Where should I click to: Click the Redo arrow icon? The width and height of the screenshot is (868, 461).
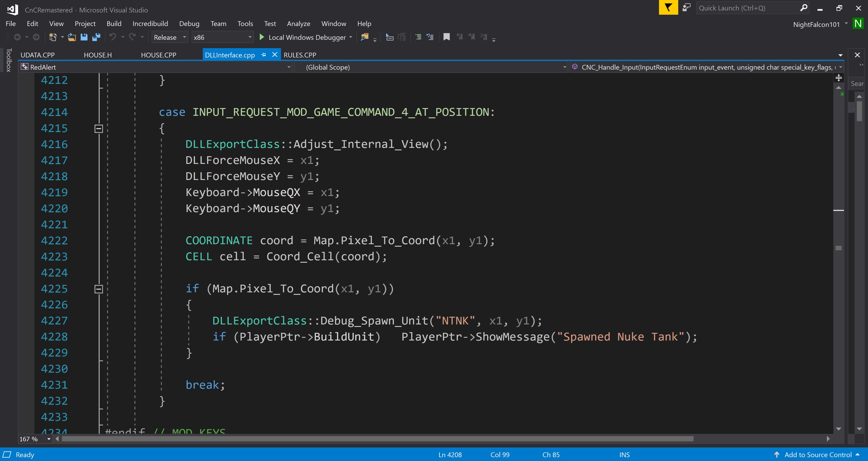pos(132,37)
